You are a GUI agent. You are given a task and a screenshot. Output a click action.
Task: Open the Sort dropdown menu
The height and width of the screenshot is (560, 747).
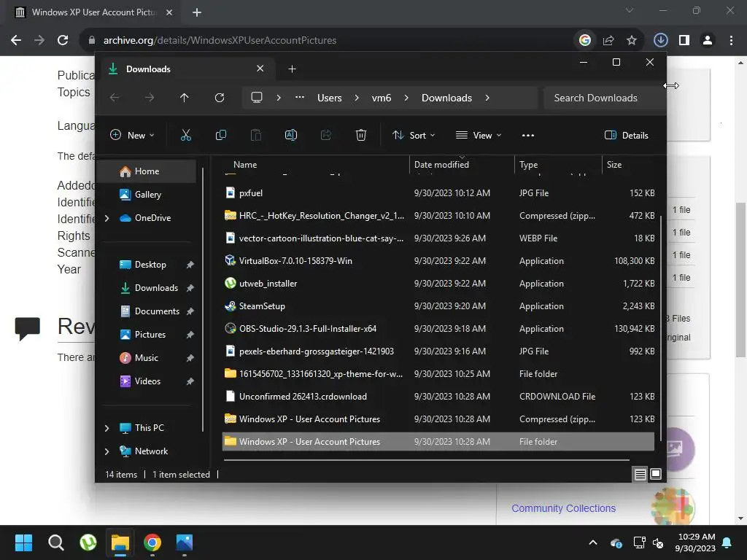click(x=414, y=135)
